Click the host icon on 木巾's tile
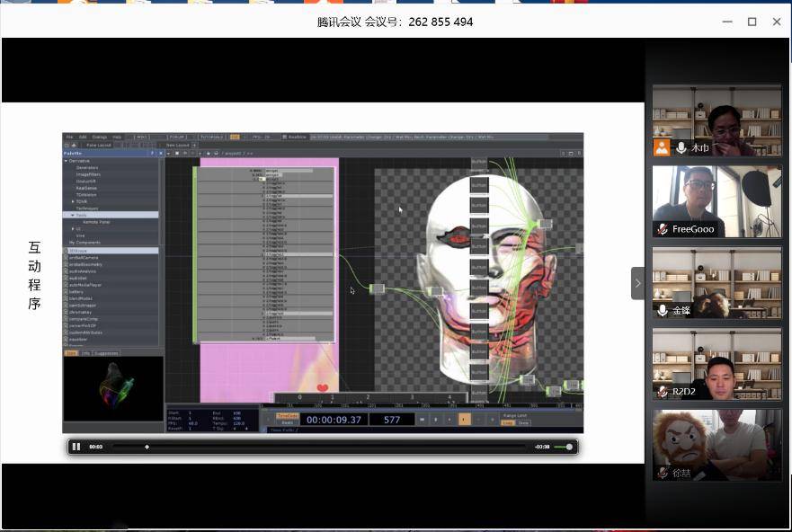 (661, 148)
